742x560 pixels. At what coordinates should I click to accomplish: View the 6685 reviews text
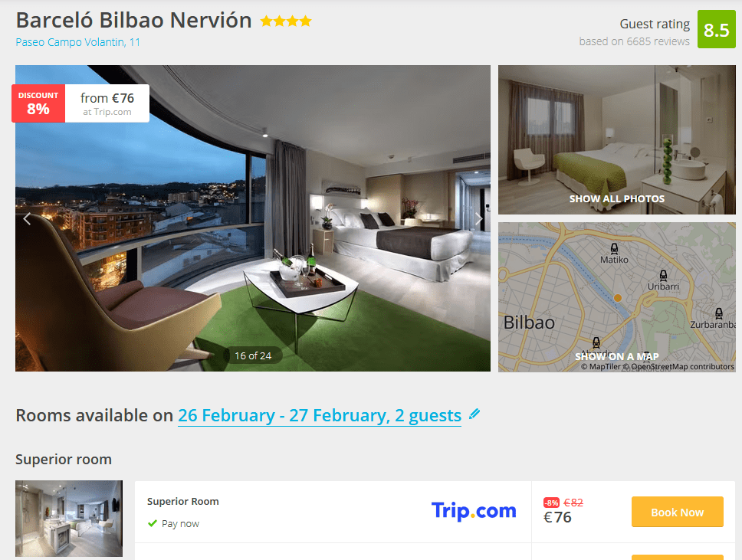634,41
